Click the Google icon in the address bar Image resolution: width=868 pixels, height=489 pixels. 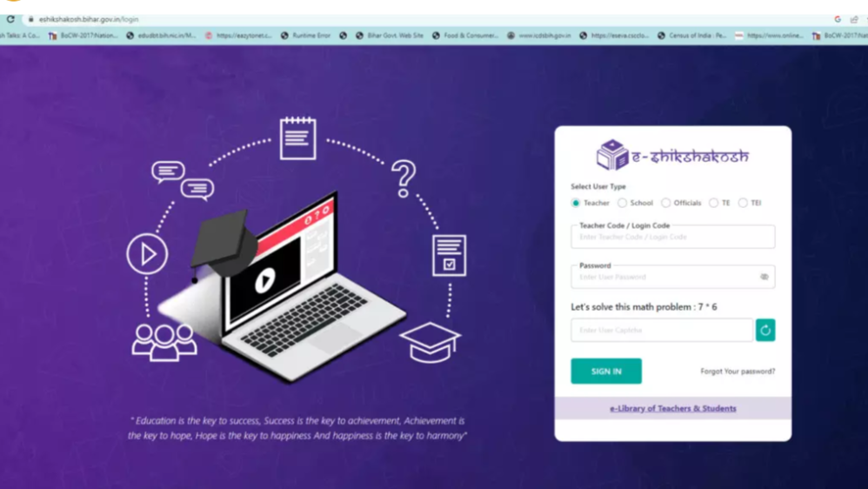tap(838, 19)
